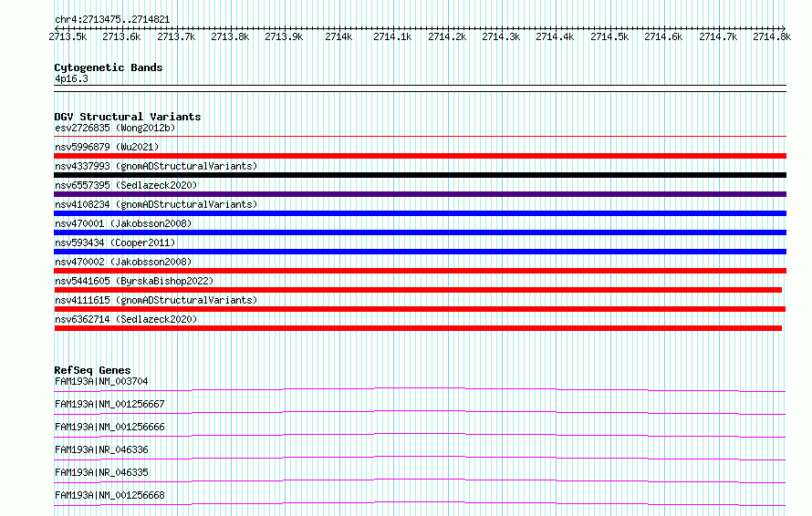Click the blue bar under nsv4108234
The width and height of the screenshot is (812, 516).
click(420, 213)
